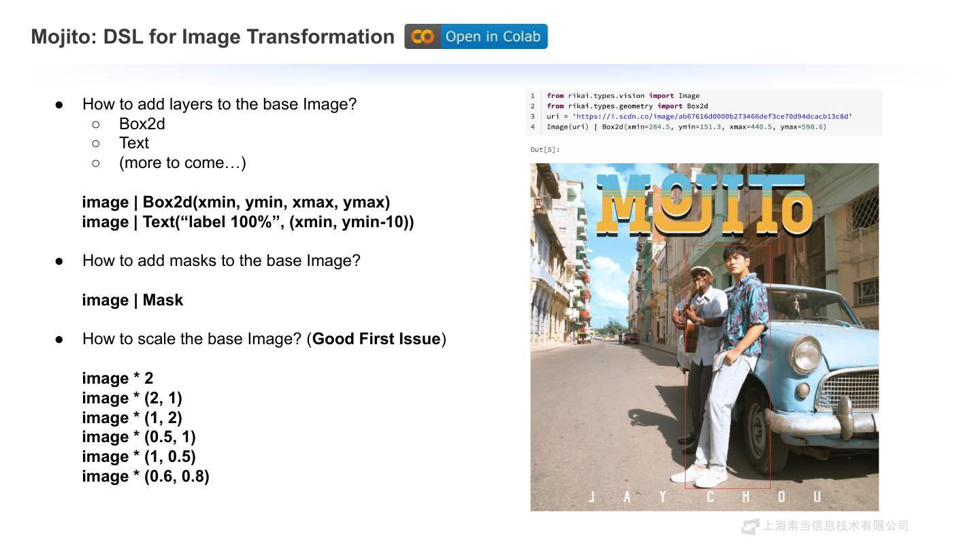Click the company logo icon beside Chinese watermark

point(750,526)
